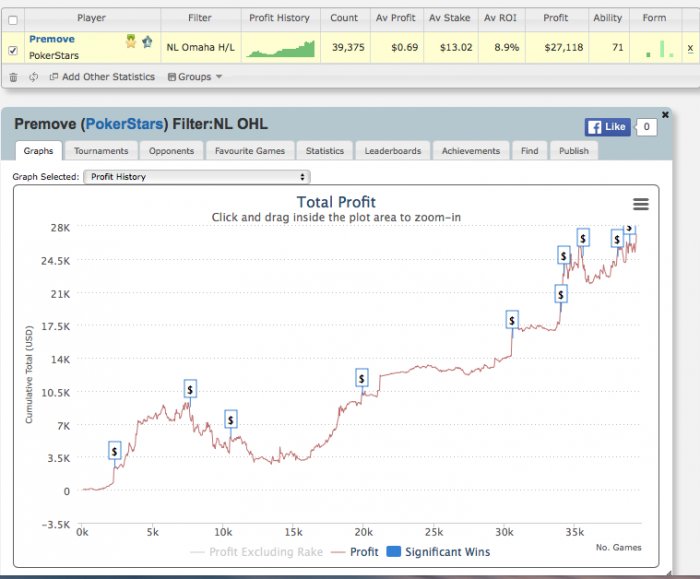Toggle the Significant Wins legend series
700x579 pixels.
[438, 552]
